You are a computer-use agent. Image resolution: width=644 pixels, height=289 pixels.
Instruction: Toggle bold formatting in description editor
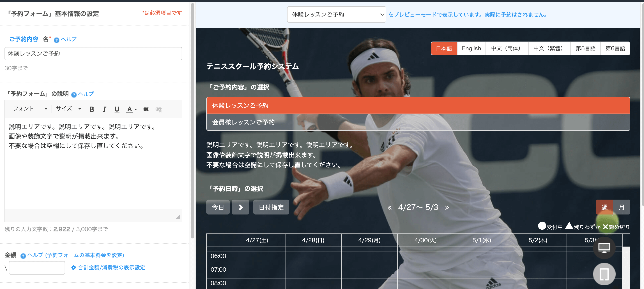(92, 109)
